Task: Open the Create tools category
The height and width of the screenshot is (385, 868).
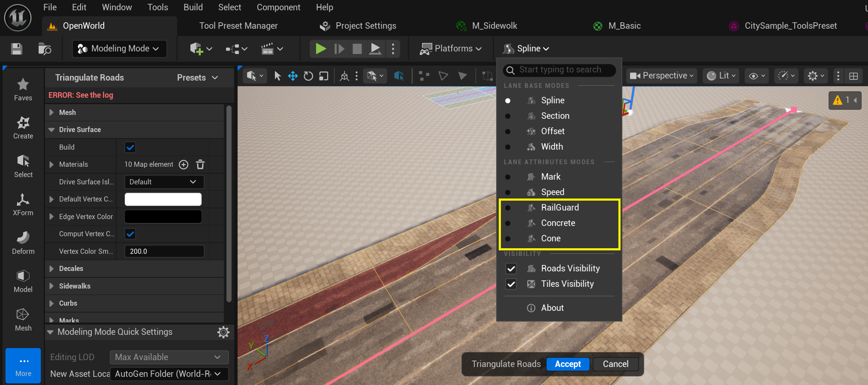Action: 23,128
